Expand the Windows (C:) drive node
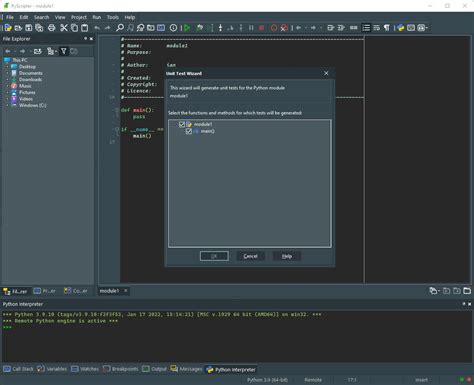The image size is (474, 385). click(7, 105)
